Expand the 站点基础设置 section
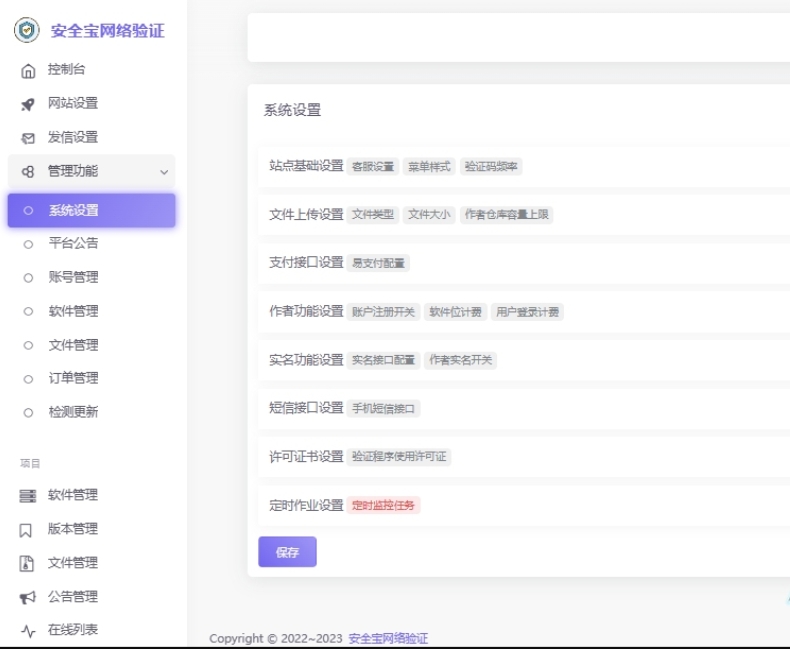The height and width of the screenshot is (650, 790). [306, 166]
